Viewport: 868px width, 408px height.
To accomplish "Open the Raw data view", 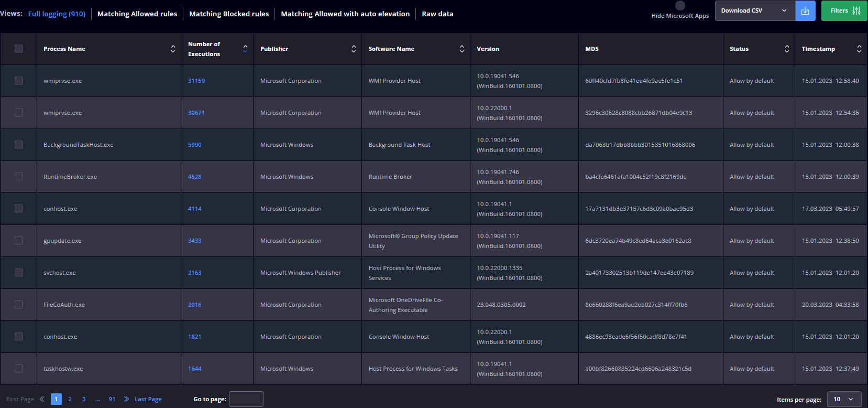I will pos(437,14).
